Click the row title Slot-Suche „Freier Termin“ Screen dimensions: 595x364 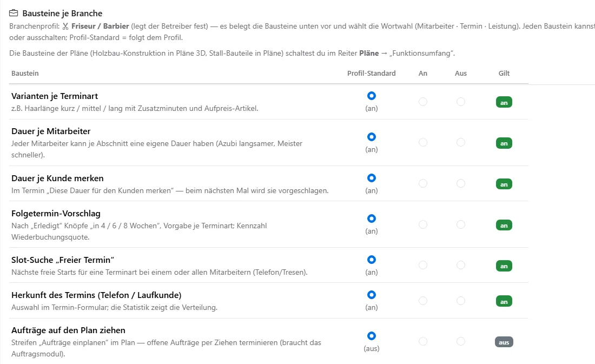[63, 260]
